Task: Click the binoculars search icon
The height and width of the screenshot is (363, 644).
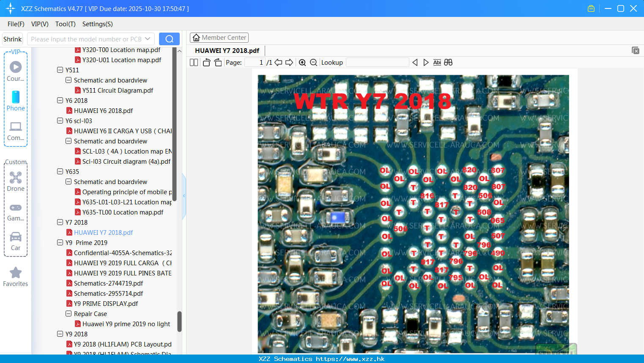Action: pyautogui.click(x=448, y=63)
